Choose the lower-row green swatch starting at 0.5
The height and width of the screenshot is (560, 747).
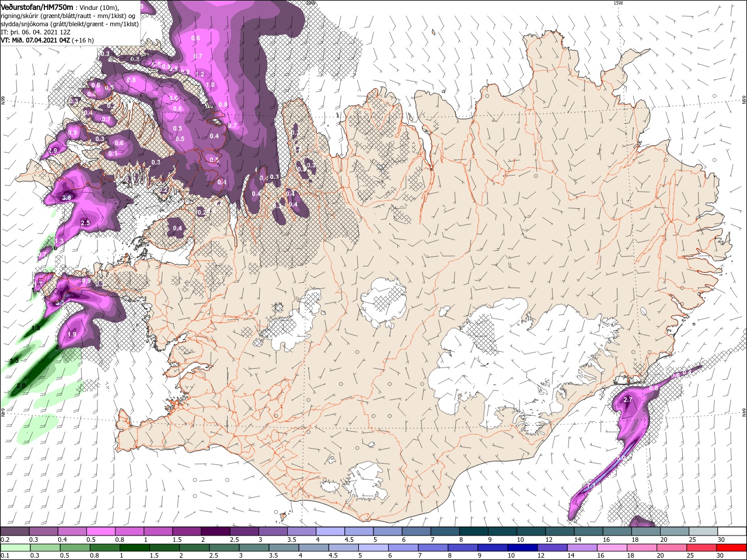point(75,548)
